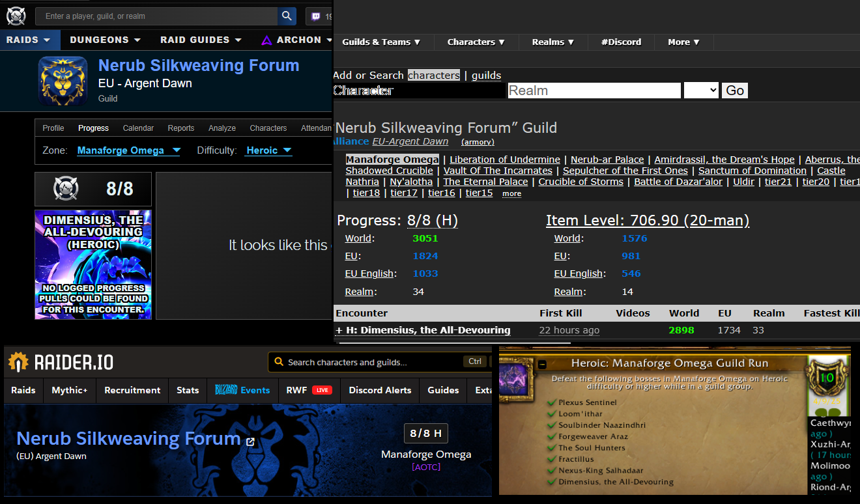Click the Dimensius, the All-Devouring (Heroic) thumbnail
Image resolution: width=860 pixels, height=504 pixels.
tap(93, 264)
